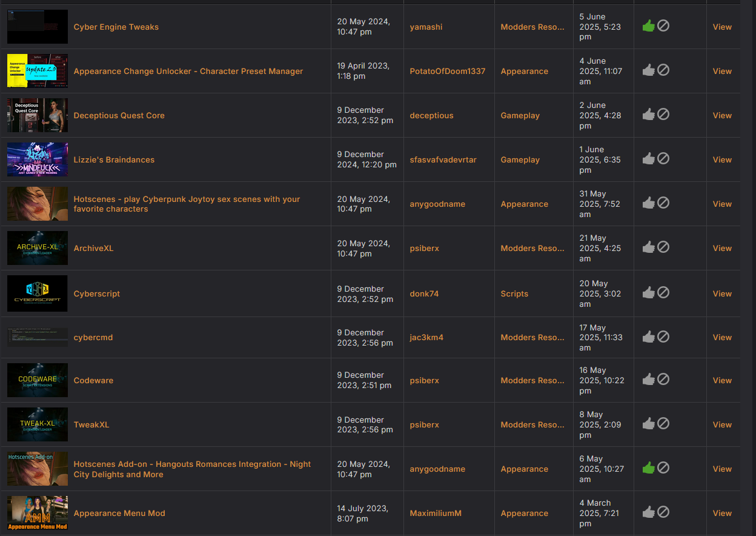
Task: Click View for Cyber Engine Tweaks
Action: (x=722, y=27)
